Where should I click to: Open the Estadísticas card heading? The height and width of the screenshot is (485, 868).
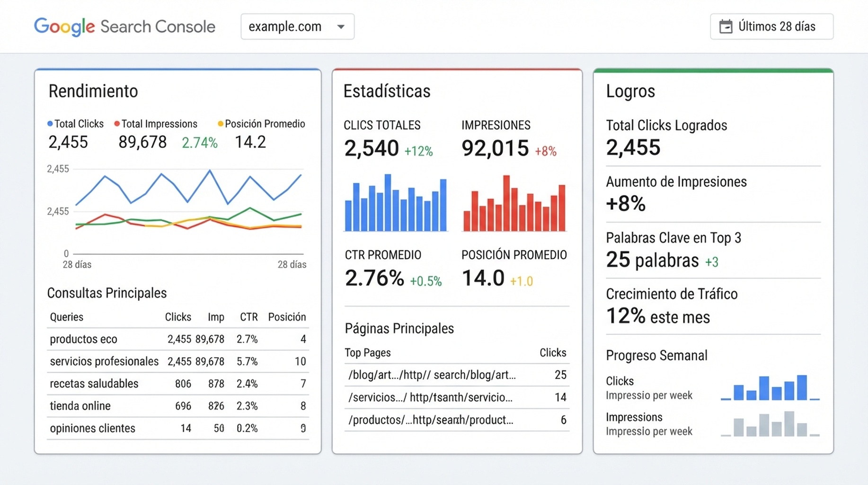(387, 91)
